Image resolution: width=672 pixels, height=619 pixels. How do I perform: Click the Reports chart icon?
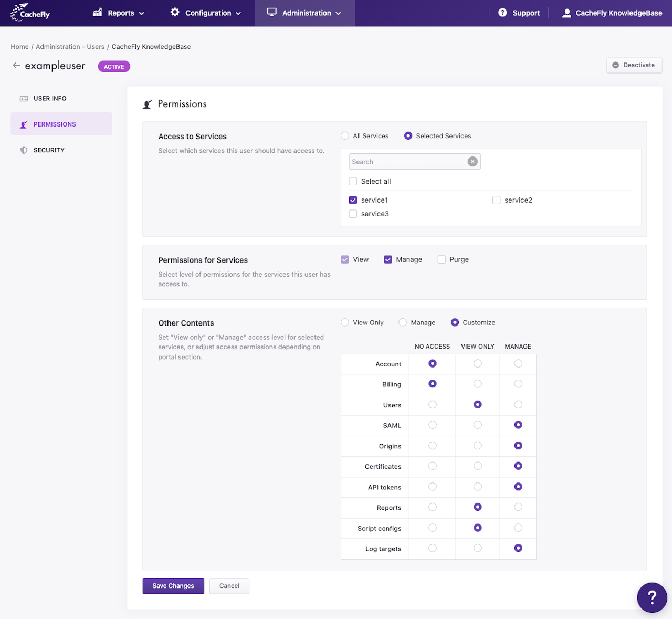pos(97,12)
